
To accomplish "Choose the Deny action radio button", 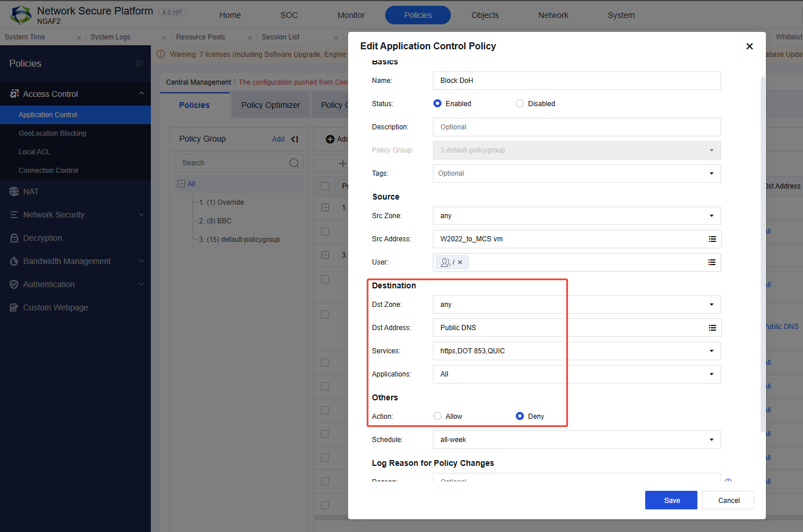I will (520, 416).
